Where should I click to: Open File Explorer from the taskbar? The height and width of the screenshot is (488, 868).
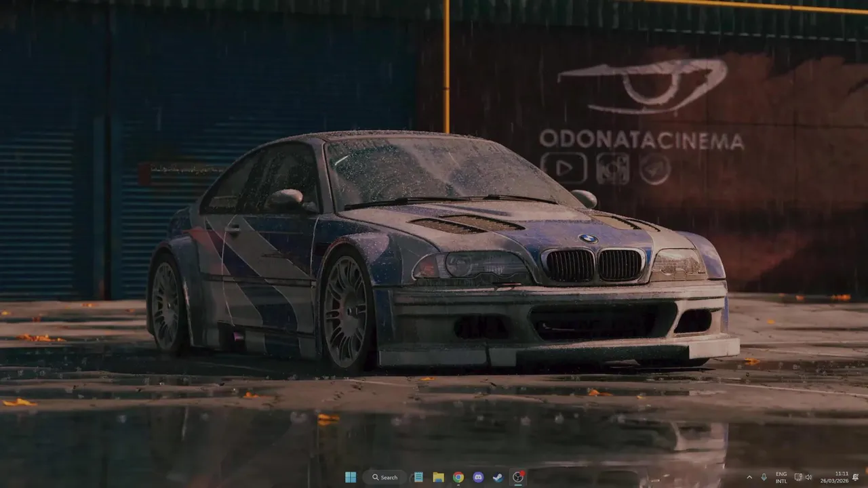coord(438,477)
